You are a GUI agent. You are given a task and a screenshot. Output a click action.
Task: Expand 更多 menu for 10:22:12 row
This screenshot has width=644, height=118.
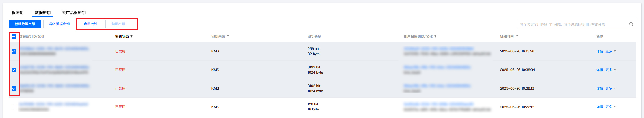610,107
